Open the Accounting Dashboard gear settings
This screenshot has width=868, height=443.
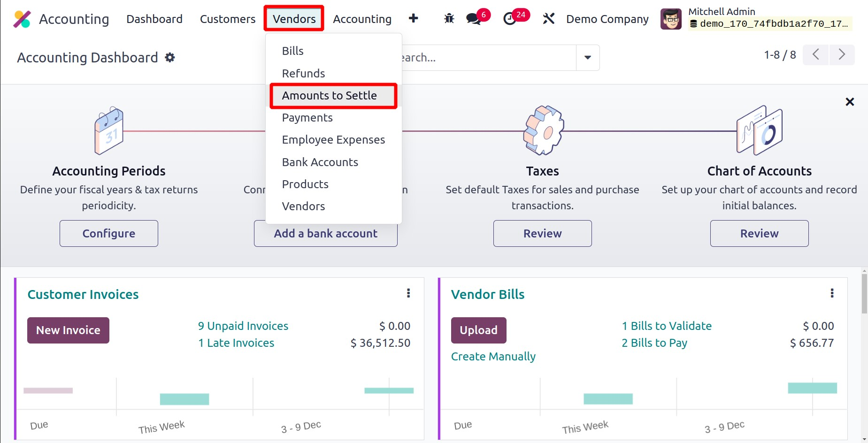tap(170, 58)
